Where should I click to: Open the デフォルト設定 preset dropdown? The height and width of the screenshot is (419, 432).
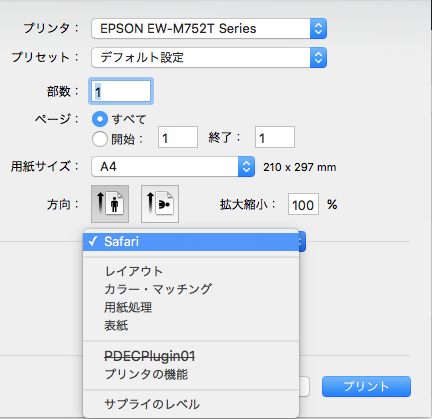(x=209, y=58)
